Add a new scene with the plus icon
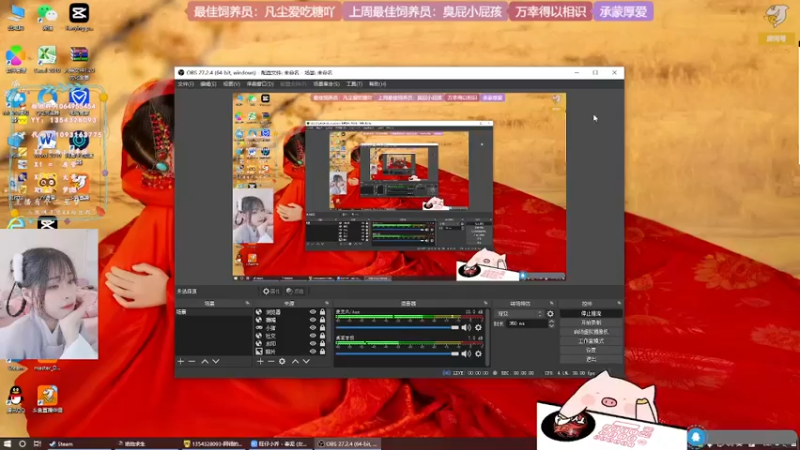 point(181,361)
